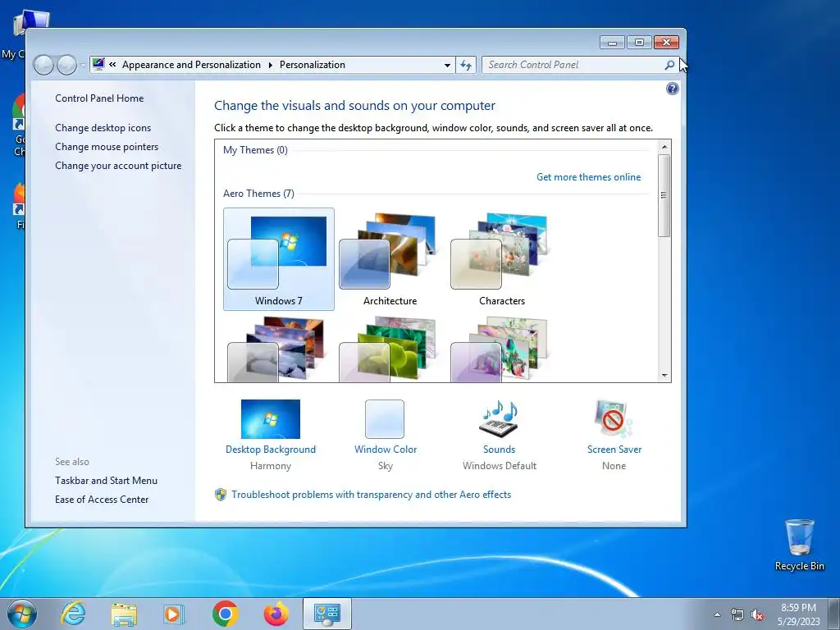Expand the address bar history dropdown
Image resolution: width=840 pixels, height=630 pixels.
[447, 65]
